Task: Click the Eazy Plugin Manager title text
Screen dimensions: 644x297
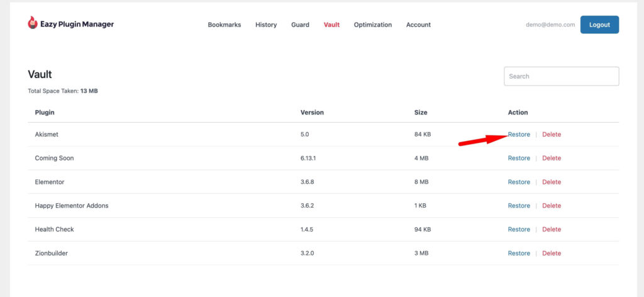Action: point(77,25)
